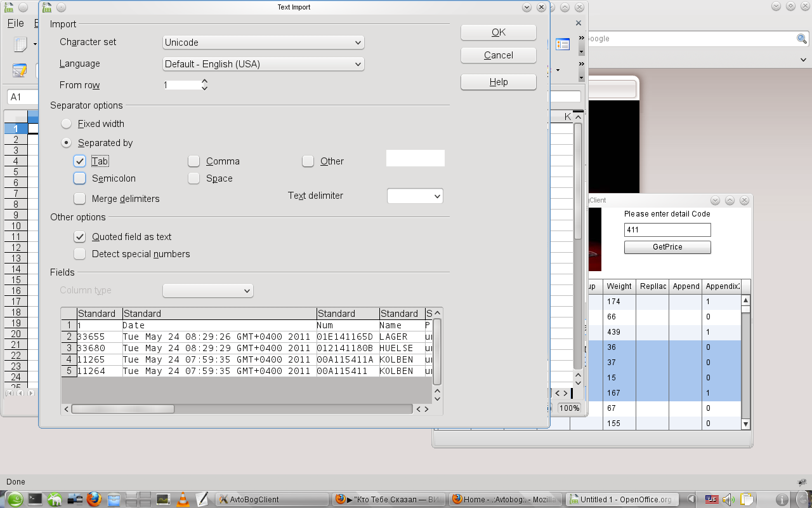The height and width of the screenshot is (508, 812).
Task: Switch to the Кто Тебе Сказал Firefox task
Action: coord(390,499)
